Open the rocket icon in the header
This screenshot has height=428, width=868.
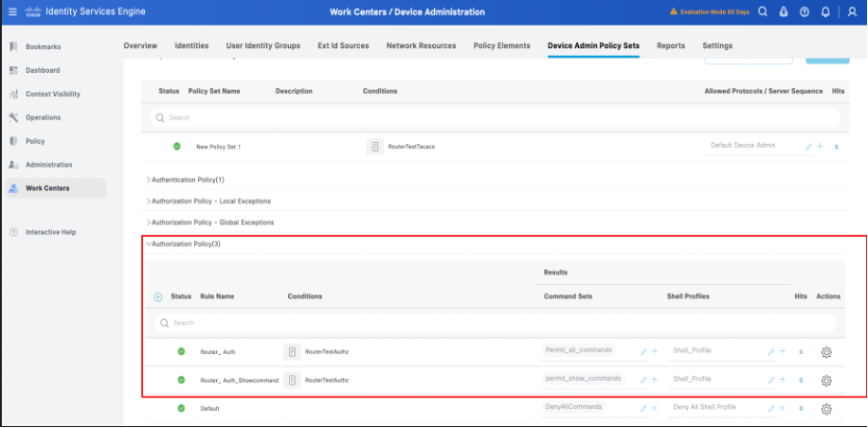point(784,12)
